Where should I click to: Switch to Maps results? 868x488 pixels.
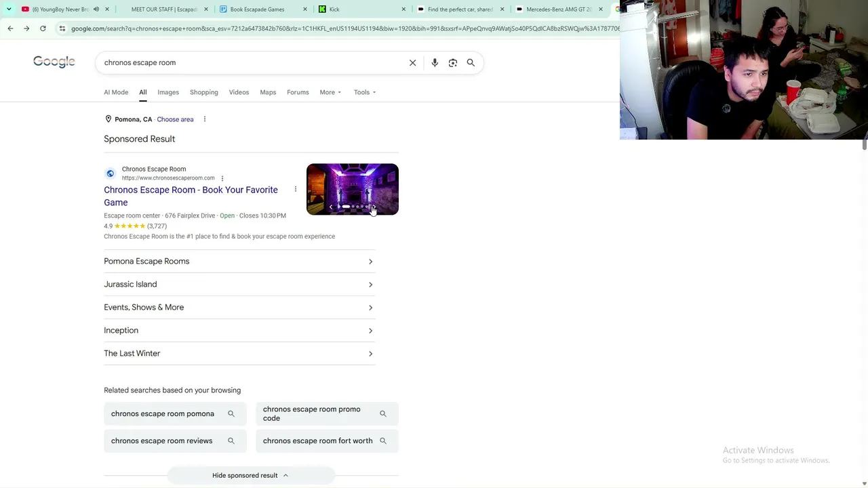coord(268,92)
